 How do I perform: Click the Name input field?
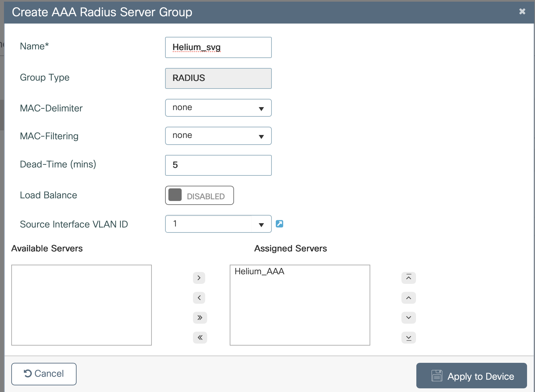[x=218, y=47]
